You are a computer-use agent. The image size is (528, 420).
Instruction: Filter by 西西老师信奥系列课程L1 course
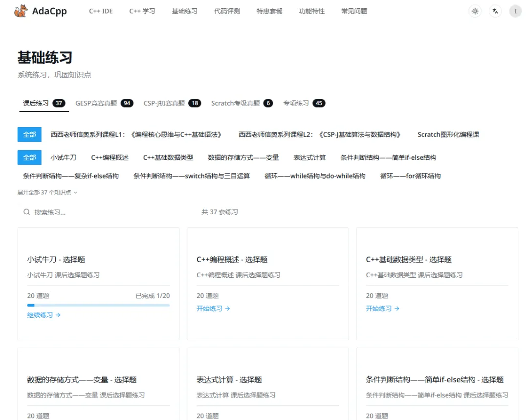(136, 134)
